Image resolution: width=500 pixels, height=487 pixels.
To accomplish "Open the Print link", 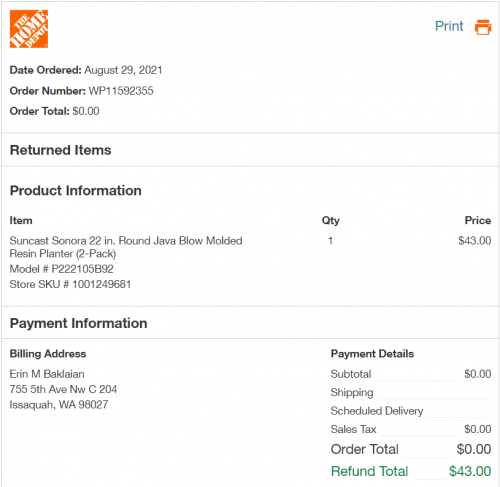I will pyautogui.click(x=449, y=26).
